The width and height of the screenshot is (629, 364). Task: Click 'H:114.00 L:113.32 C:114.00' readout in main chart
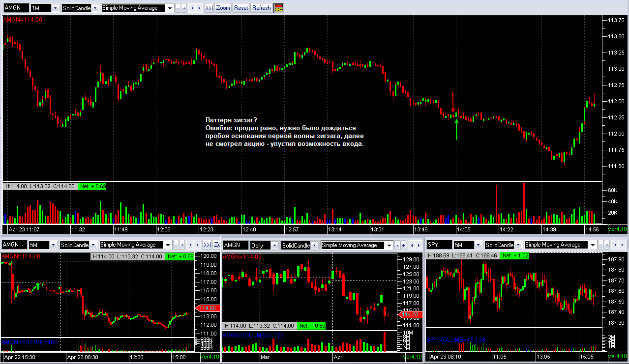(40, 186)
